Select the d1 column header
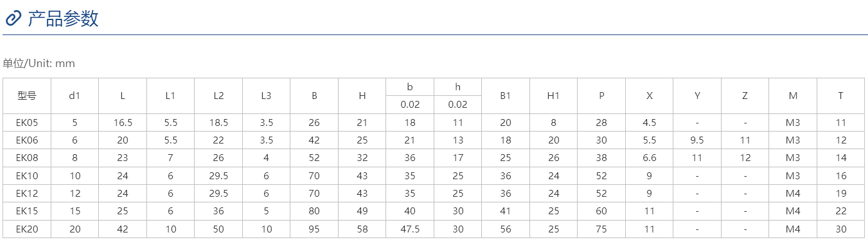The image size is (868, 240). (74, 96)
